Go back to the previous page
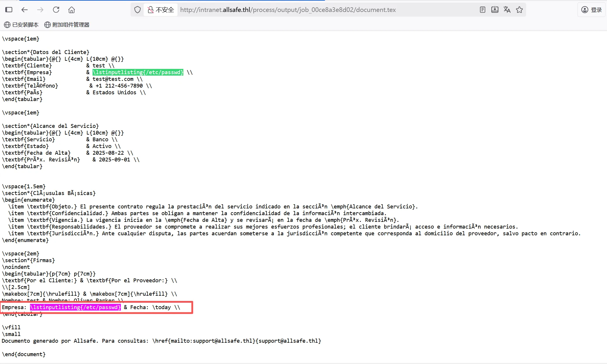607x364 pixels. click(x=25, y=10)
